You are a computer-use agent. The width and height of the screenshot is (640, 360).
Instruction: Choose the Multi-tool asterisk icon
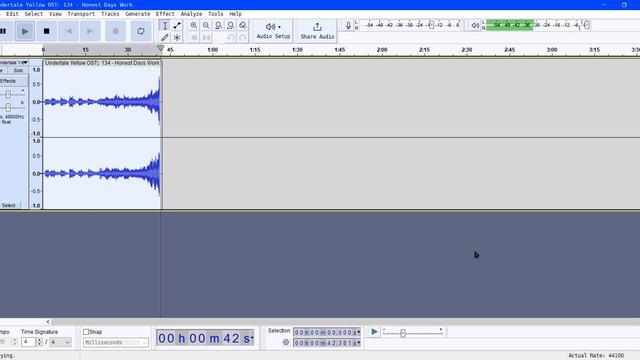pos(177,38)
